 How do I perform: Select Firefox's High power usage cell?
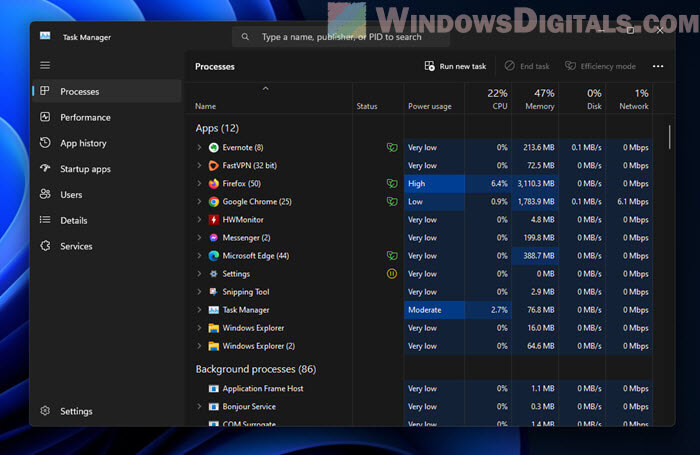coord(434,184)
